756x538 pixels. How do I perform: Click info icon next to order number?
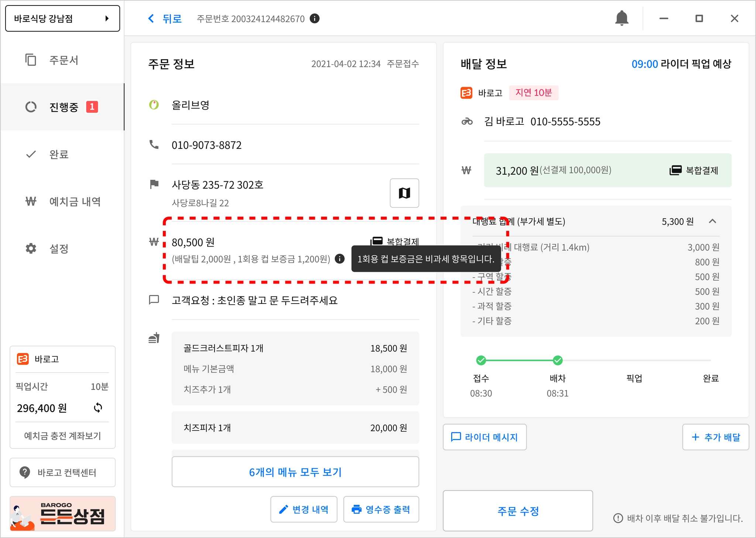pos(315,18)
